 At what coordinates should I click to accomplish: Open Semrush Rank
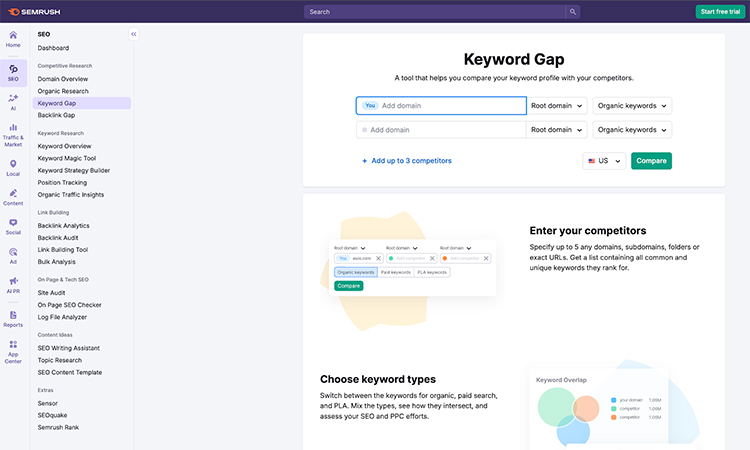pyautogui.click(x=58, y=428)
